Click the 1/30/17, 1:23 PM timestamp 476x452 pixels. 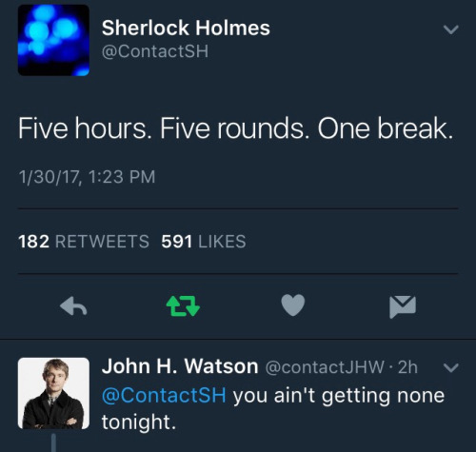(87, 177)
